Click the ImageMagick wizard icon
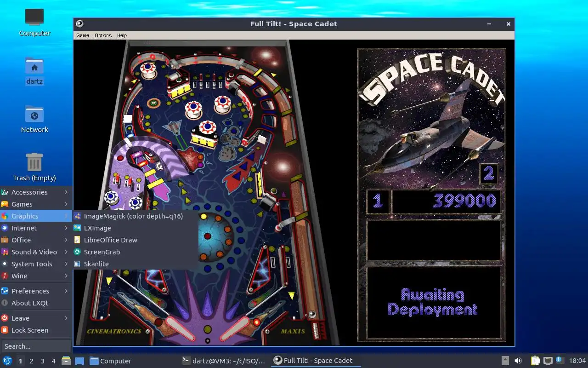Screen dimensions: 588x368 click(x=77, y=216)
